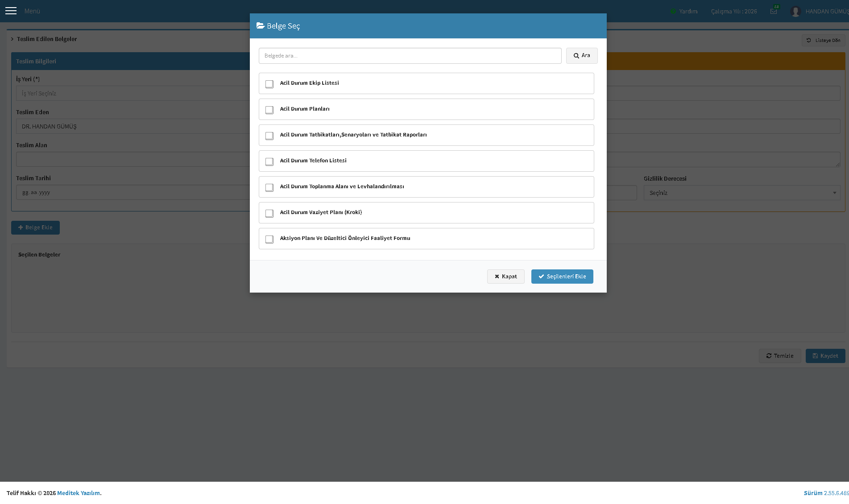The image size is (849, 504).
Task: Open the hamburger menu icon
Action: point(11,11)
